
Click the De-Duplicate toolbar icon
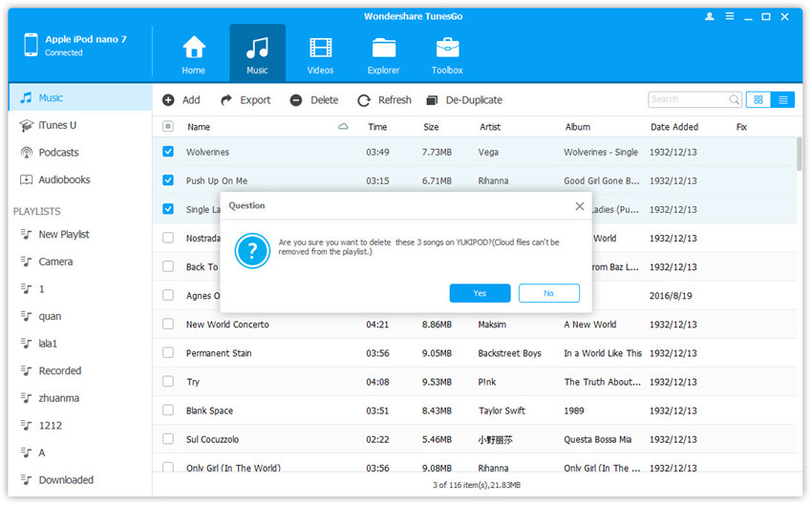pyautogui.click(x=432, y=100)
